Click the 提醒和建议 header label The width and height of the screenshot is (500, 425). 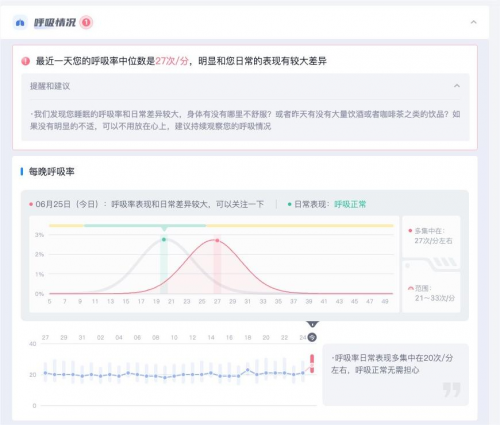[50, 86]
